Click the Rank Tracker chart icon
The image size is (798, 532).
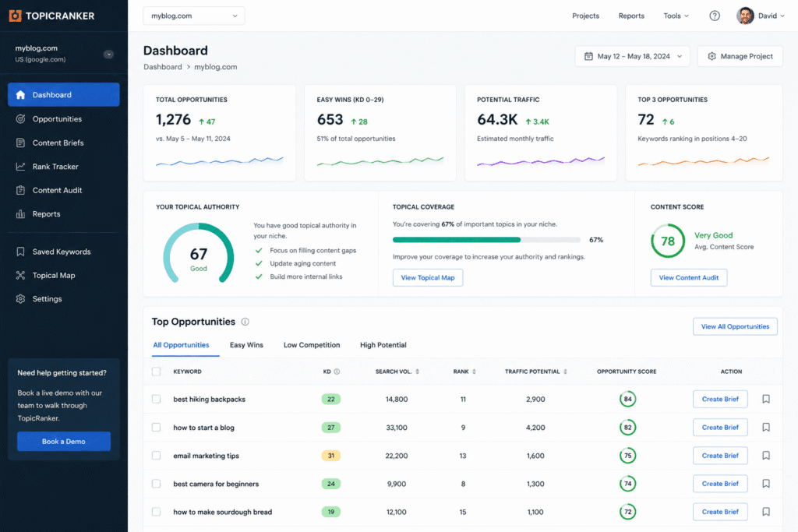click(20, 167)
